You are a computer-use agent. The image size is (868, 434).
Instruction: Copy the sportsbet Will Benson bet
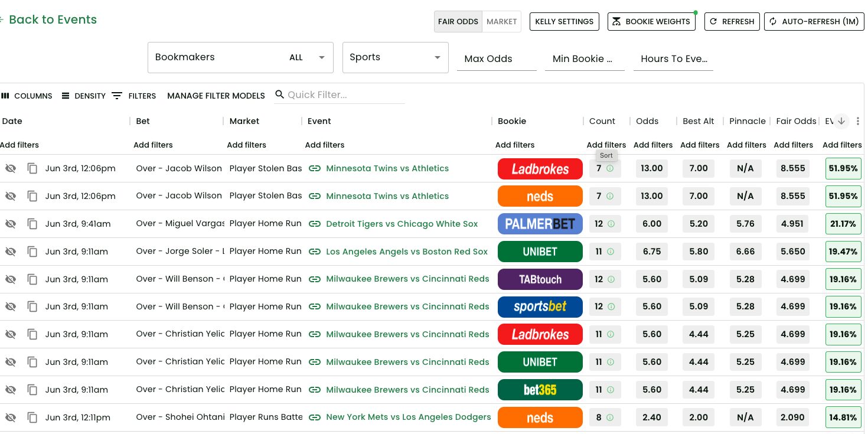tap(32, 306)
